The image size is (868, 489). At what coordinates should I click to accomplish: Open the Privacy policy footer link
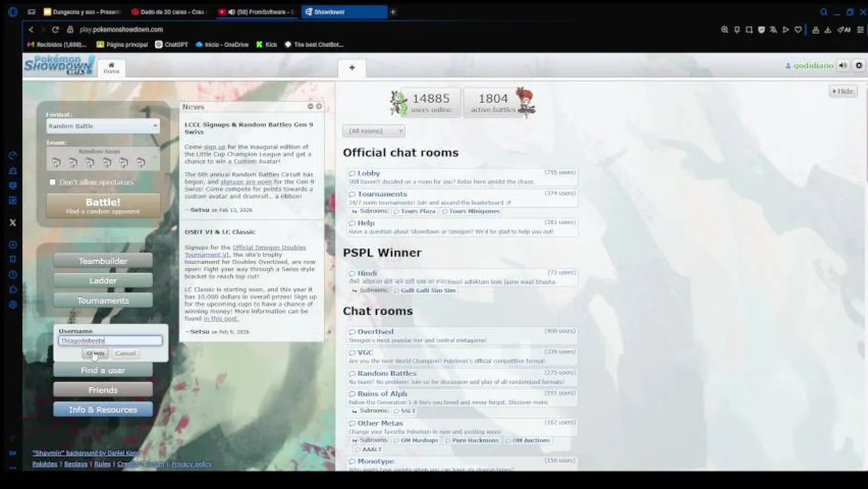click(x=192, y=464)
